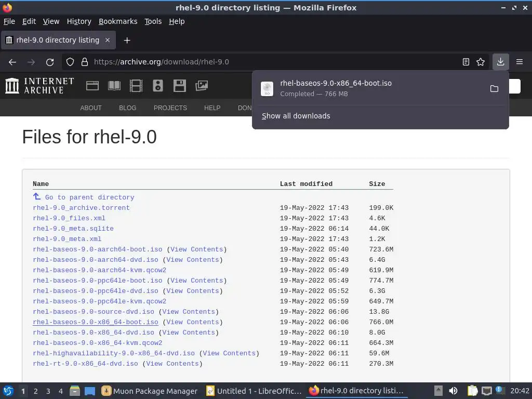Viewport: 532px width, 399px height.
Task: Open the Firefox hamburger menu
Action: pyautogui.click(x=520, y=62)
